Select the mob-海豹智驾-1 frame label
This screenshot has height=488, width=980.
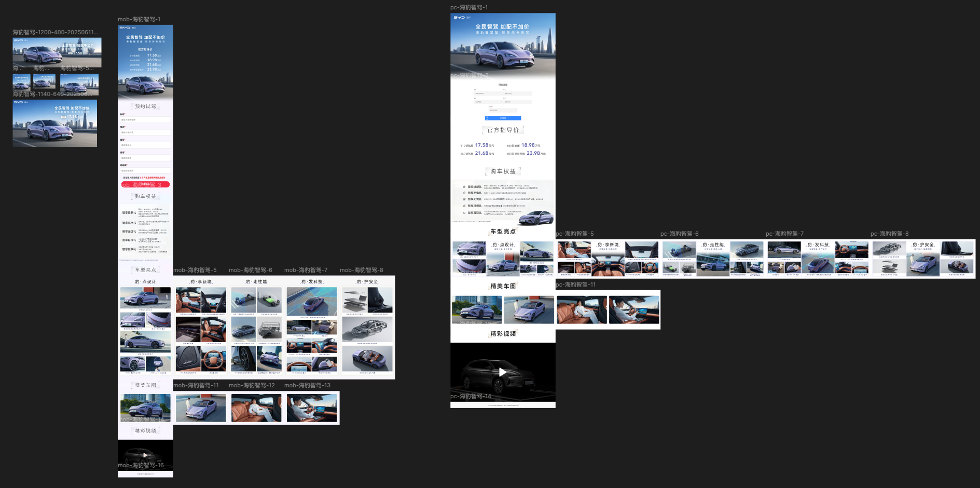click(139, 19)
